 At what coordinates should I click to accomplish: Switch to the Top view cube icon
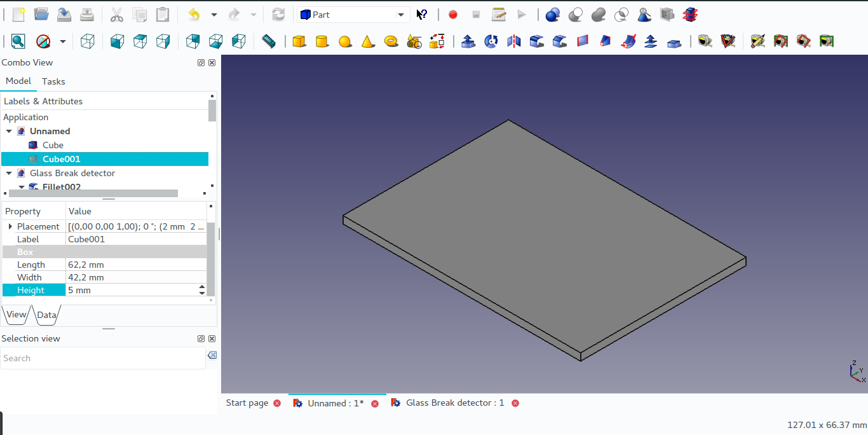pyautogui.click(x=140, y=41)
